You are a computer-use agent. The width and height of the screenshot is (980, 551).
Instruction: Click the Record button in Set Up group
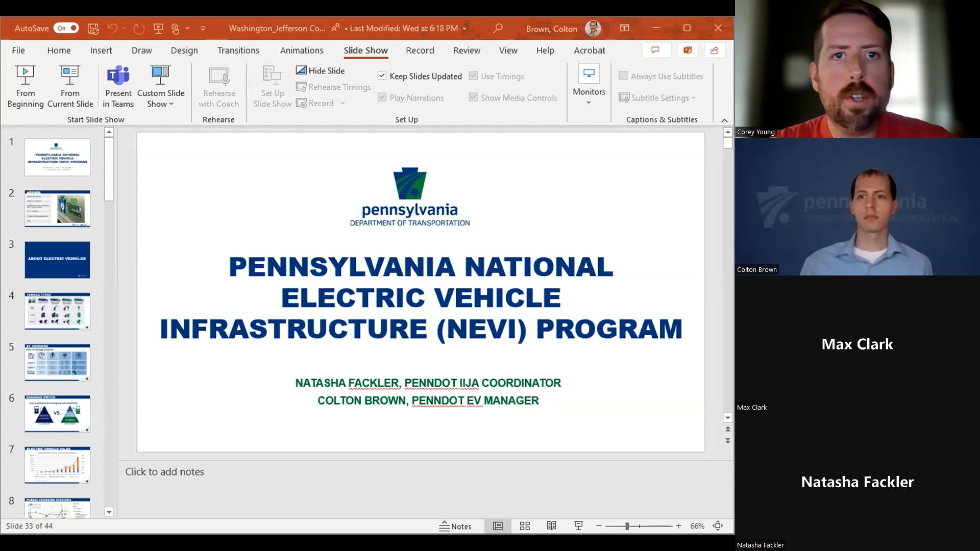315,103
